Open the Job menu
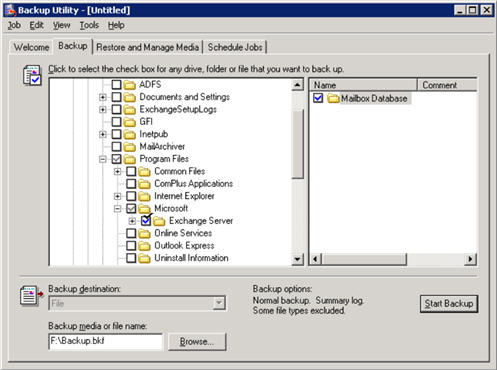This screenshot has width=497, height=370. (14, 25)
